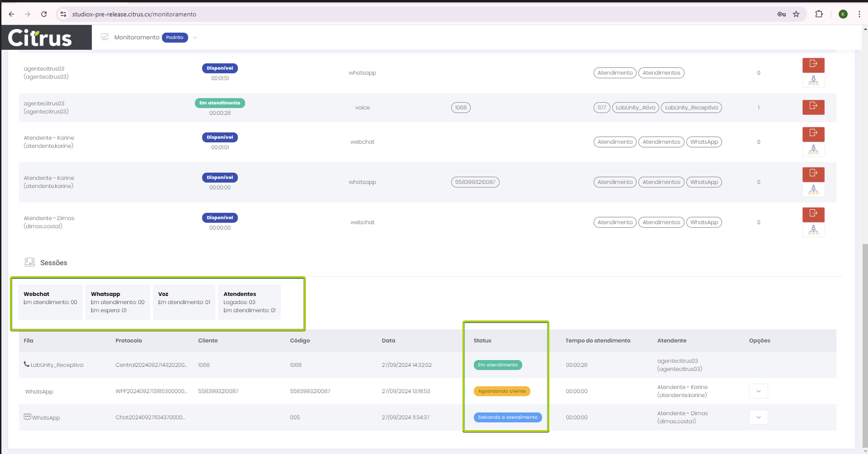Click logout icon for Karine webchat row
Screen dimensions: 868x454
pyautogui.click(x=813, y=134)
